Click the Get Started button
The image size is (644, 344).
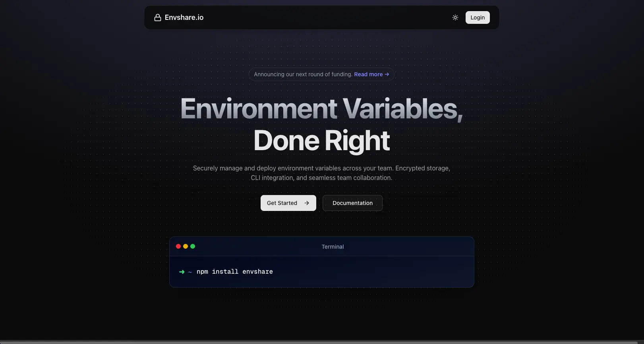[x=288, y=203]
